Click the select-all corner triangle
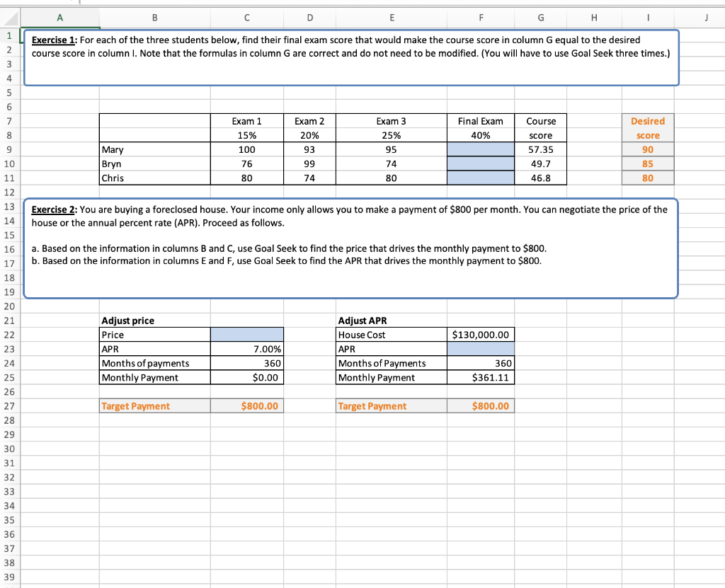This screenshot has height=588, width=725. (x=10, y=18)
